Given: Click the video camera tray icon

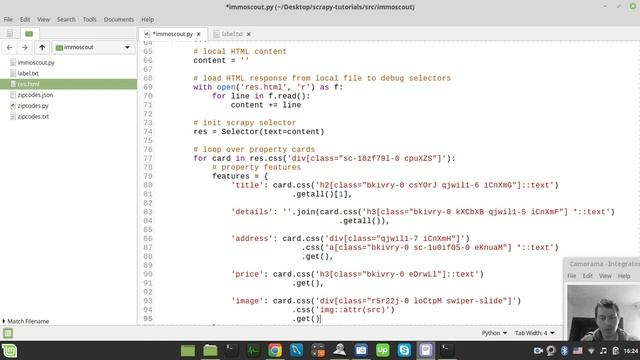Looking at the screenshot, I should [538, 351].
